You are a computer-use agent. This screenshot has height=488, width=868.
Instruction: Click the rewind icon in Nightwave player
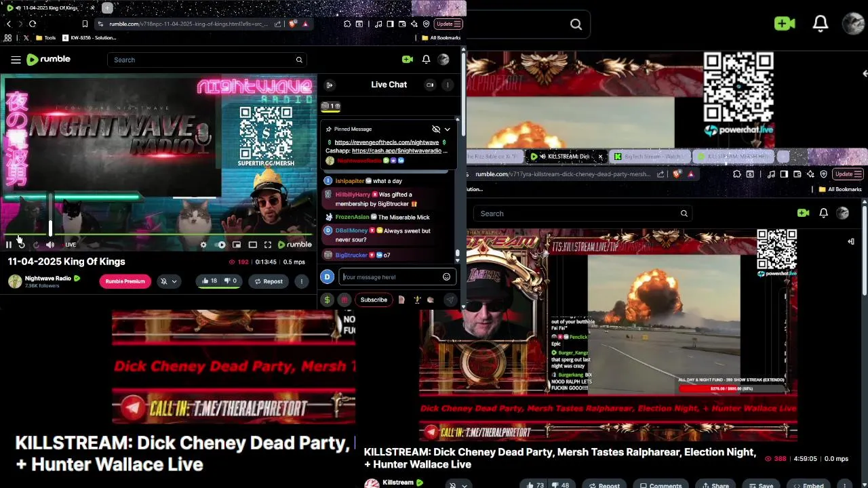[22, 245]
